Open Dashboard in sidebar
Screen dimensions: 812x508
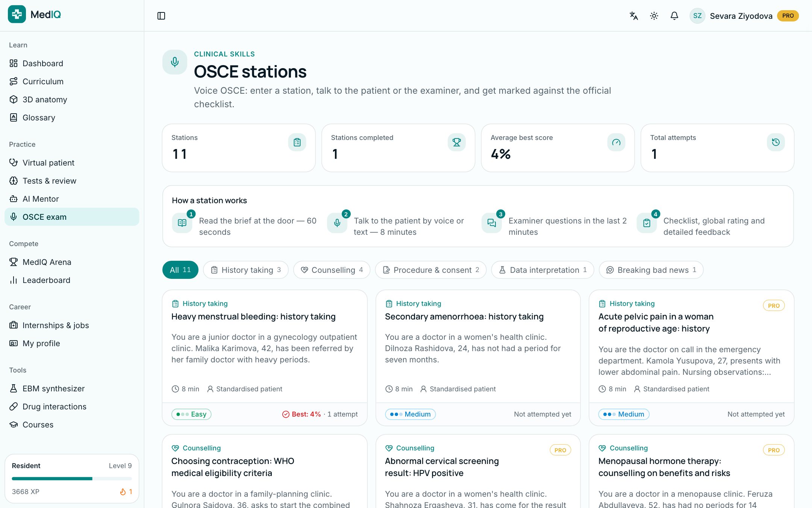coord(72,63)
